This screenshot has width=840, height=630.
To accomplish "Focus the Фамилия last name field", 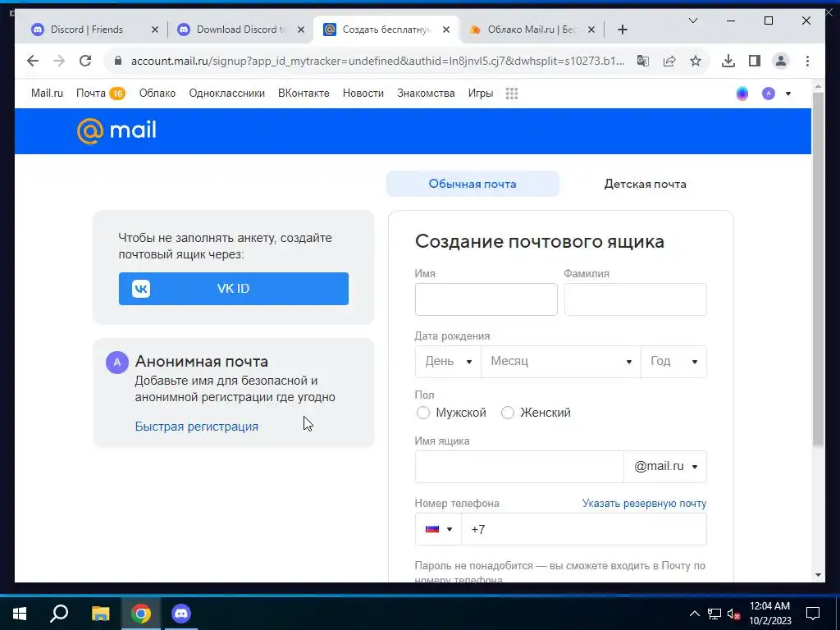I will (x=636, y=299).
